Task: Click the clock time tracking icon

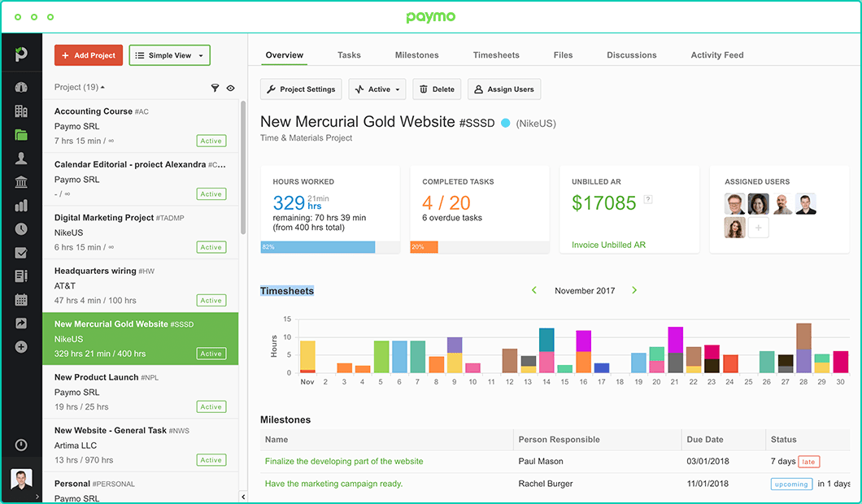Action: (21, 229)
